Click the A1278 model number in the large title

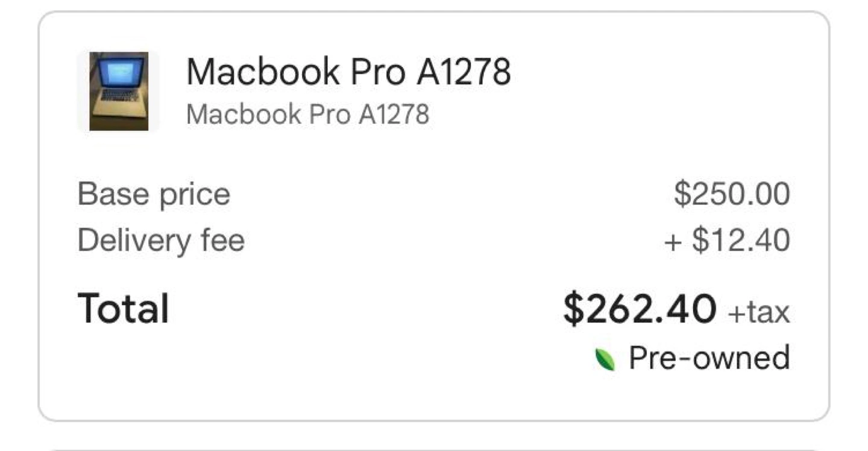pos(464,71)
